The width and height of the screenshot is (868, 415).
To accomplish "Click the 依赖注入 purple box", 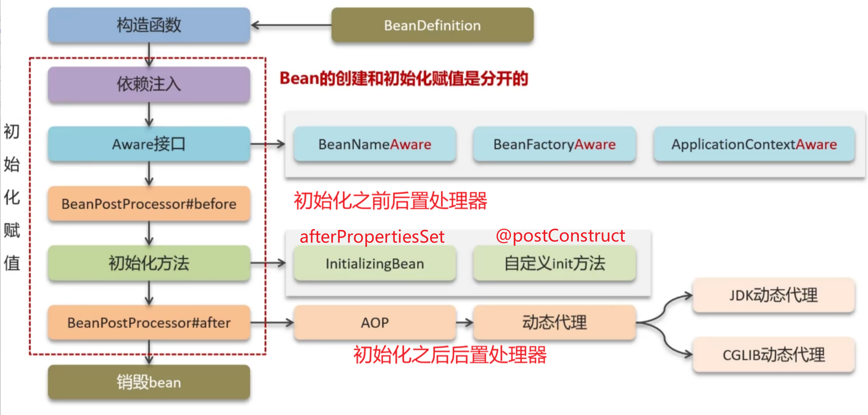I will (x=149, y=84).
